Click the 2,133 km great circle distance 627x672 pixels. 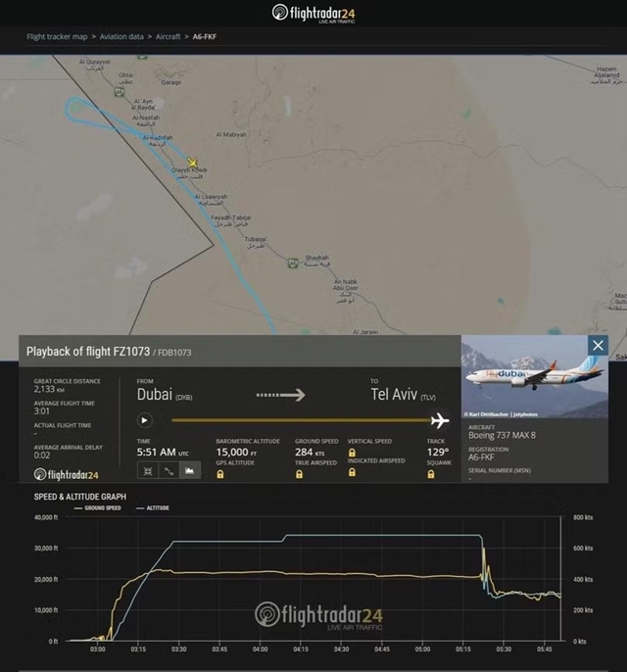(x=49, y=389)
